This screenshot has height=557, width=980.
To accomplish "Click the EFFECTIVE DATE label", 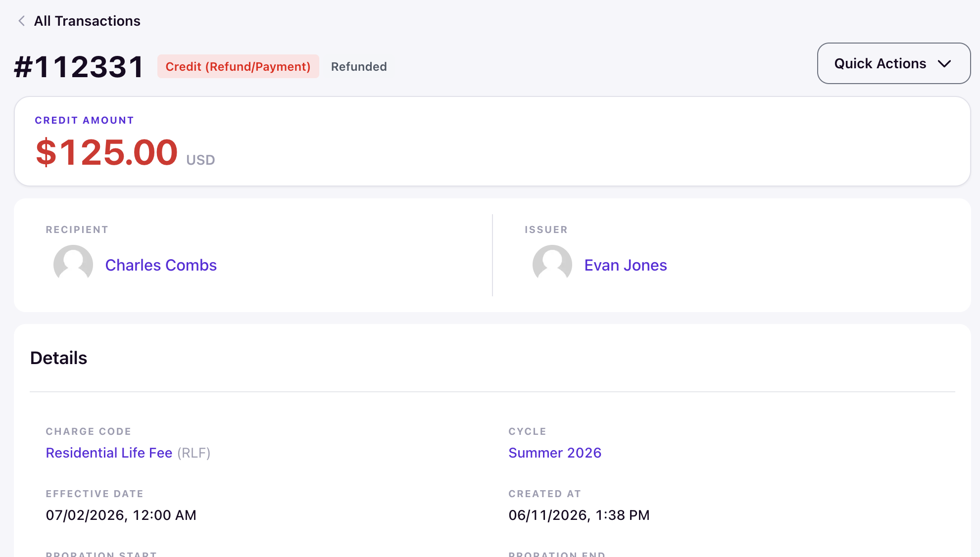I will point(95,494).
